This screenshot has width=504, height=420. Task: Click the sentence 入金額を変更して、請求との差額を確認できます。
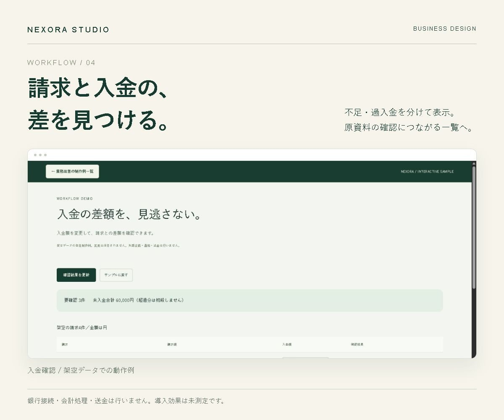pos(105,233)
